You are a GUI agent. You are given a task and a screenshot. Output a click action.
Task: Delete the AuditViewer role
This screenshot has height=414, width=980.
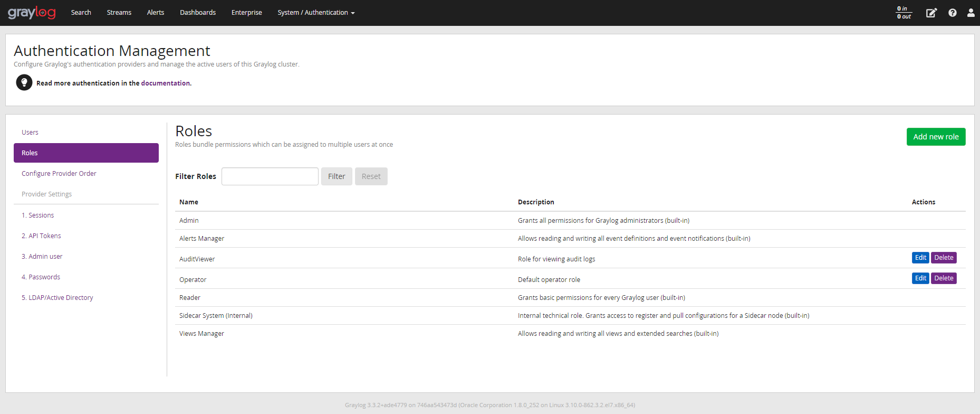click(944, 258)
